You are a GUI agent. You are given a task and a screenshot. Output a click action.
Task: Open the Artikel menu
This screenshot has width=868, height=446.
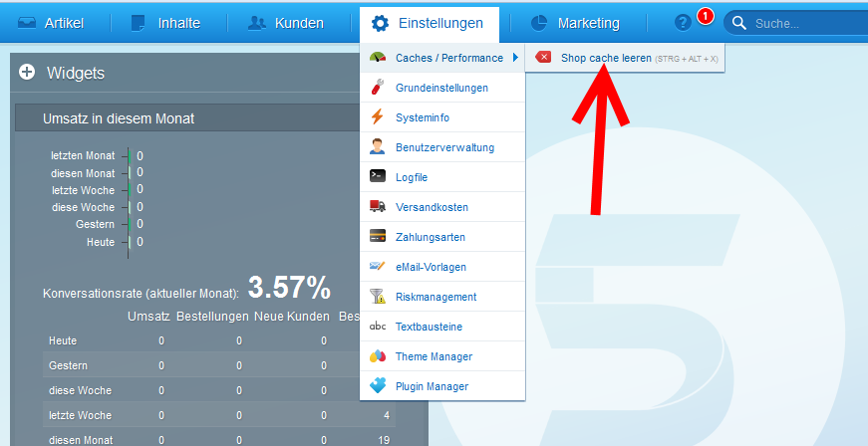click(x=51, y=23)
